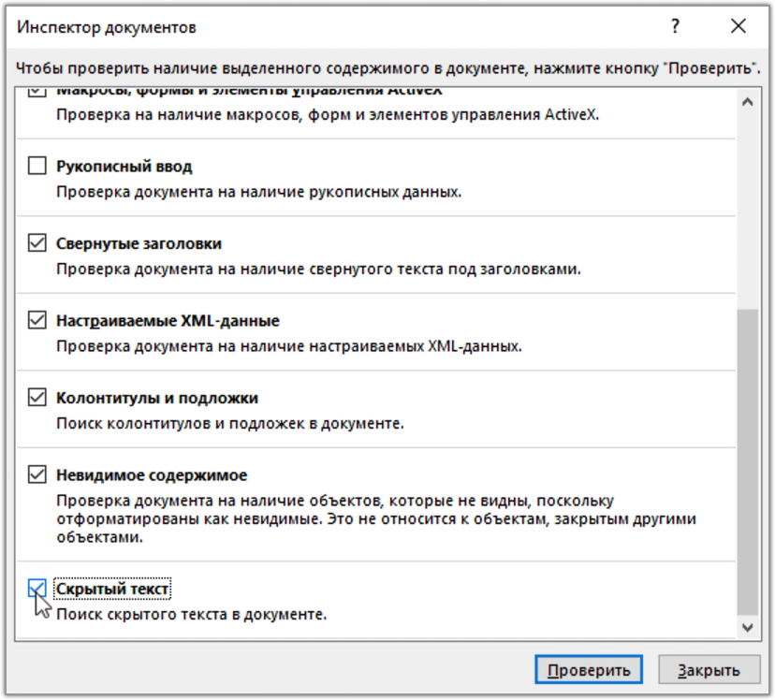Close the dialog with X icon
This screenshot has height=700, width=775.
(x=738, y=27)
